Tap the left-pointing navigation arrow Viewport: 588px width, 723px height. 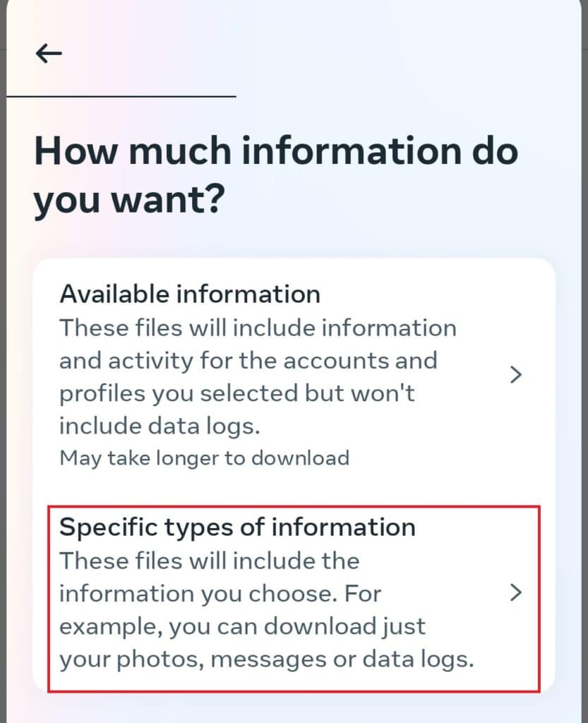(47, 52)
